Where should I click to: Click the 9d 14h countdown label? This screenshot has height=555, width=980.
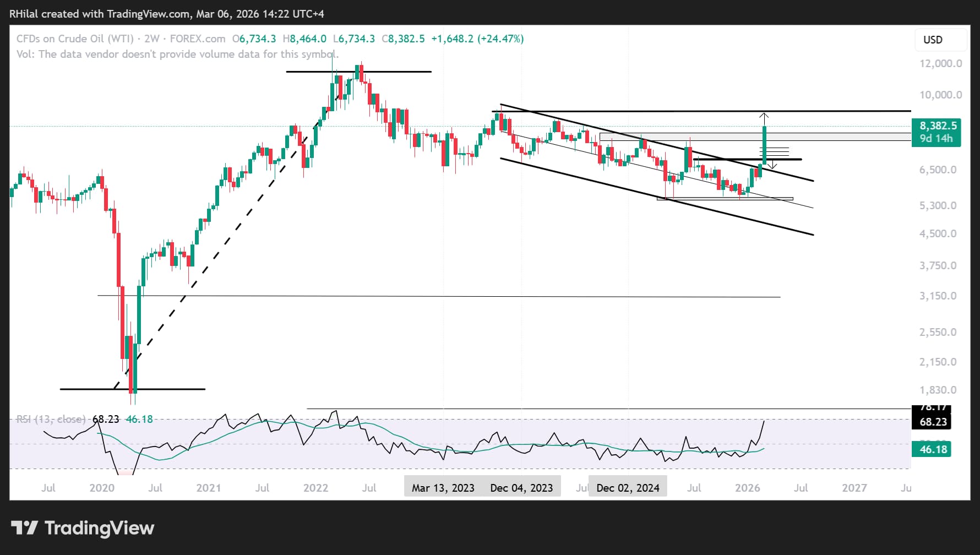point(937,139)
